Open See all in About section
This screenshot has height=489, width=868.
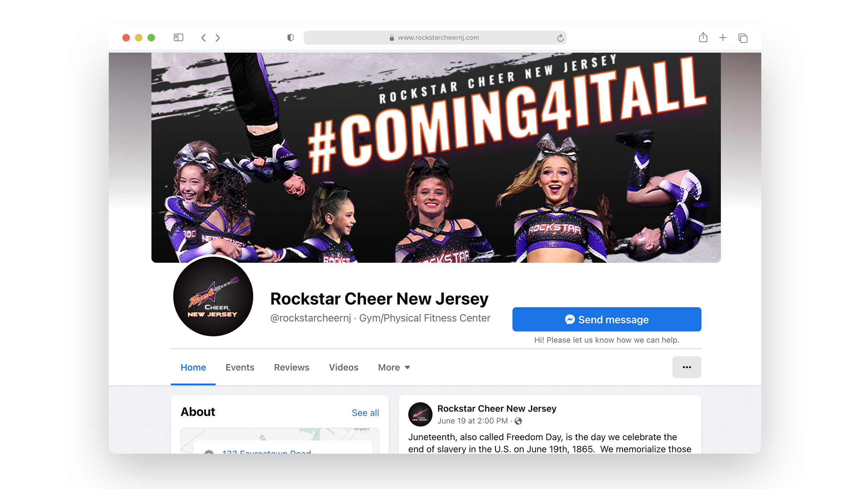(365, 413)
